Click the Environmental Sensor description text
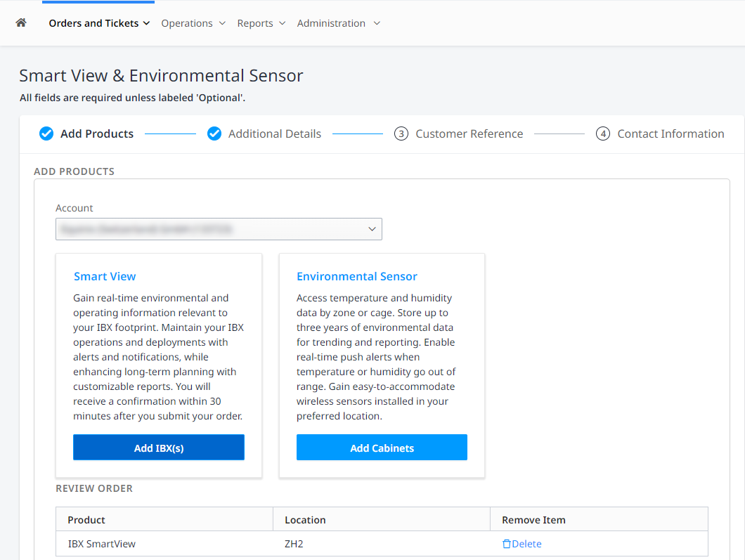745x560 pixels. tap(376, 357)
